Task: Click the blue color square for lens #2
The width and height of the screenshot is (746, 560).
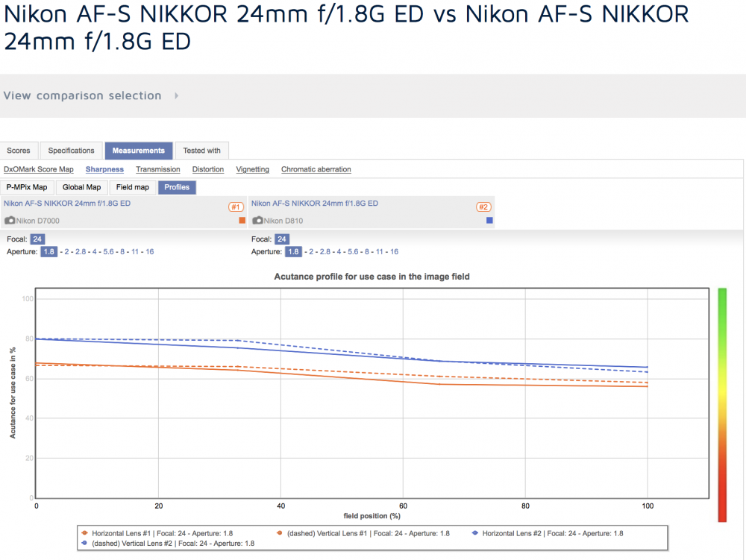Action: coord(489,220)
